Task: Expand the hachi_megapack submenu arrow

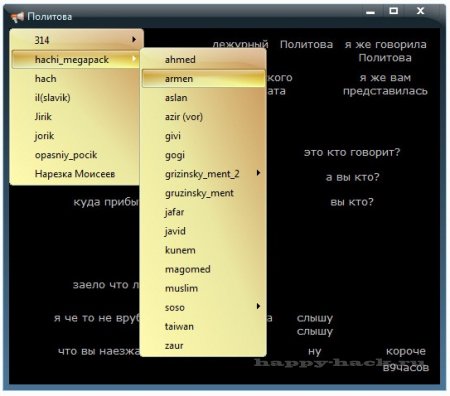Action: pos(134,59)
